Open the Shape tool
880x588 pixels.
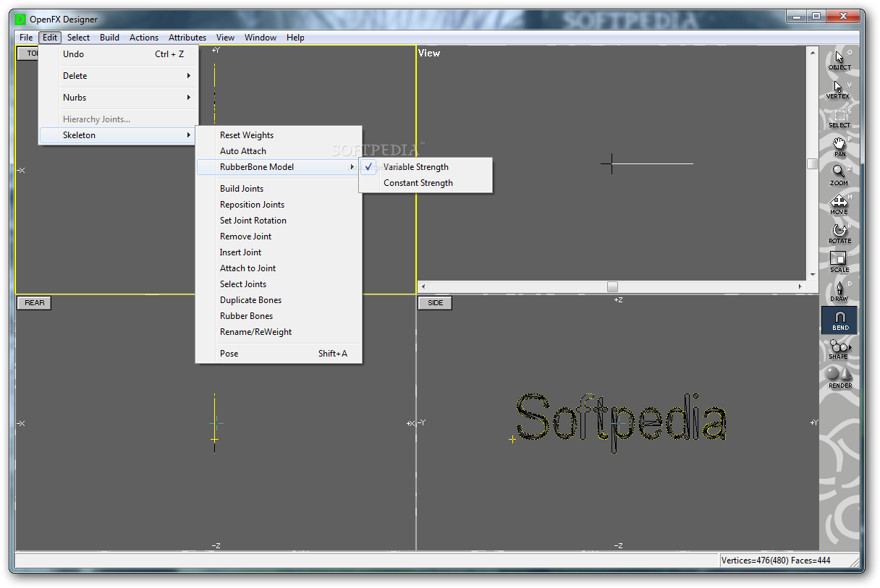839,349
